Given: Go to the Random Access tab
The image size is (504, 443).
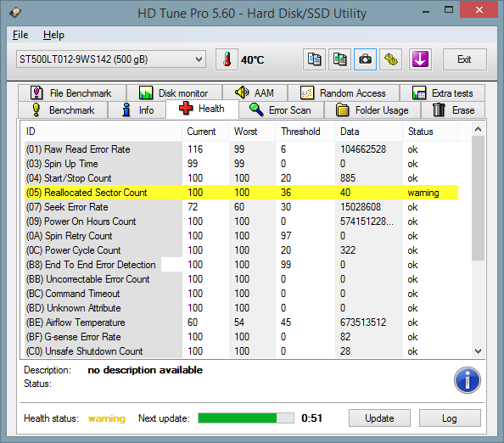Looking at the screenshot, I should [x=344, y=93].
